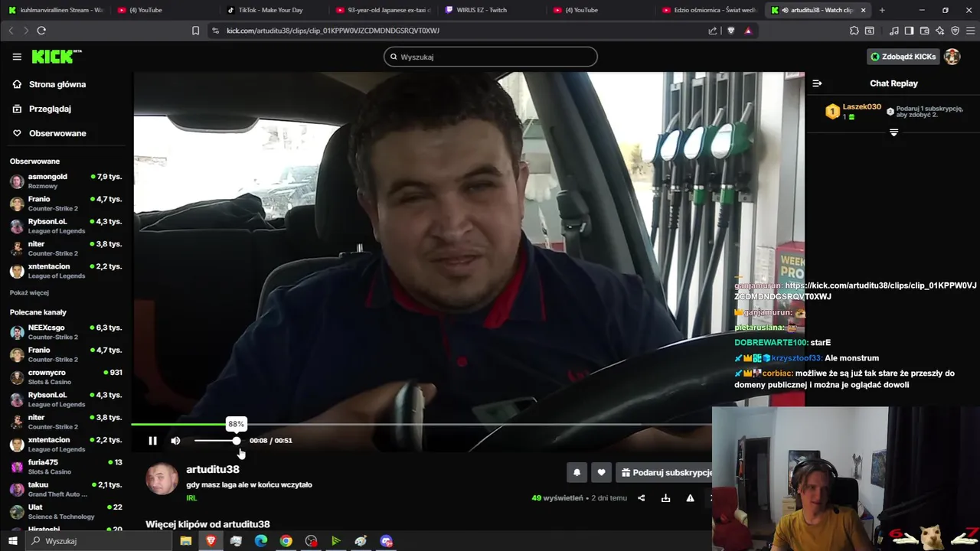Open takuu recommended channel
This screenshot has height=551, width=980.
tap(65, 489)
